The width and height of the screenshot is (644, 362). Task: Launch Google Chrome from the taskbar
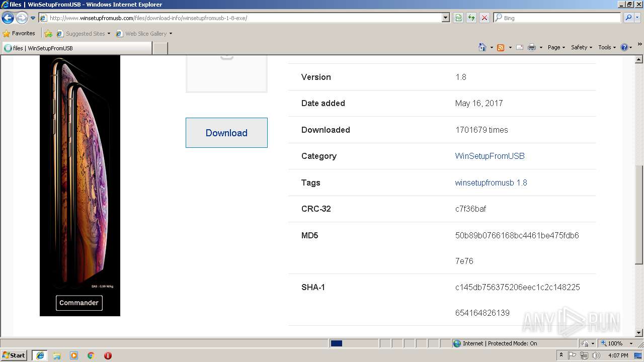pos(91,355)
